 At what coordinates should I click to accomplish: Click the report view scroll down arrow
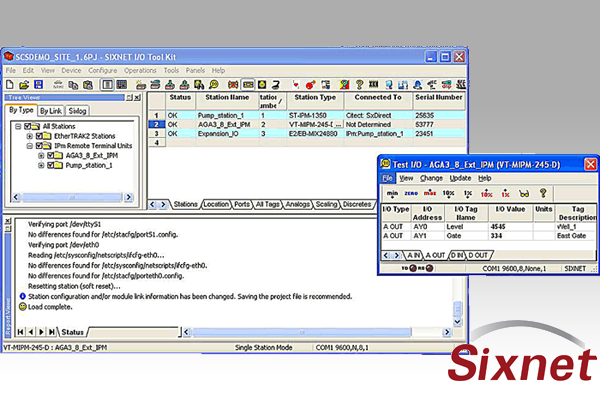(x=457, y=322)
